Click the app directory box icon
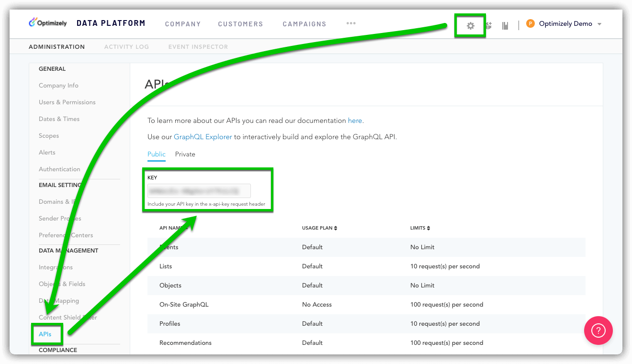Image resolution: width=632 pixels, height=364 pixels. pos(488,26)
